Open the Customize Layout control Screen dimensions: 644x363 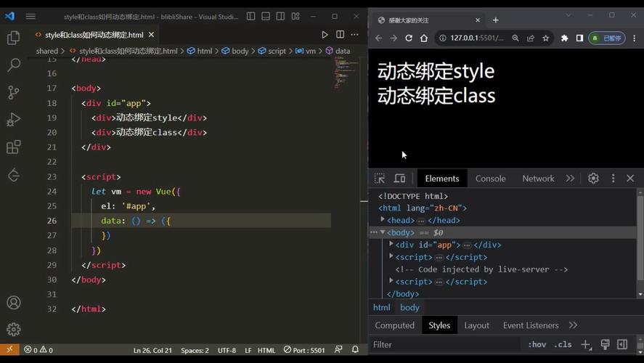(x=295, y=17)
